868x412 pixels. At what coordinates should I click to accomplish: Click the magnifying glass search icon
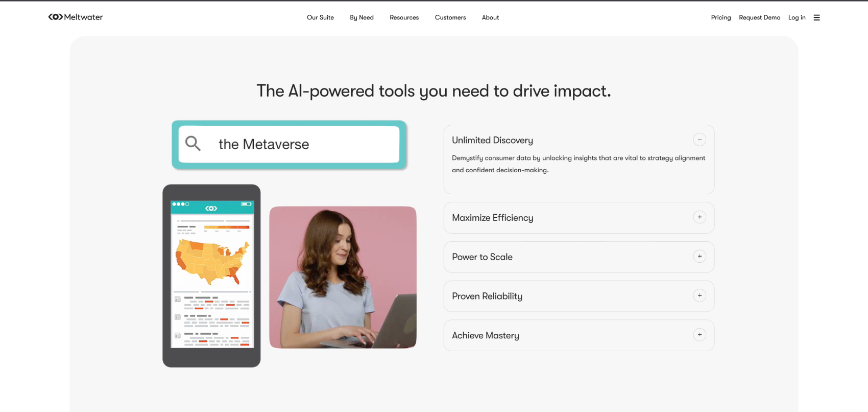(x=193, y=143)
